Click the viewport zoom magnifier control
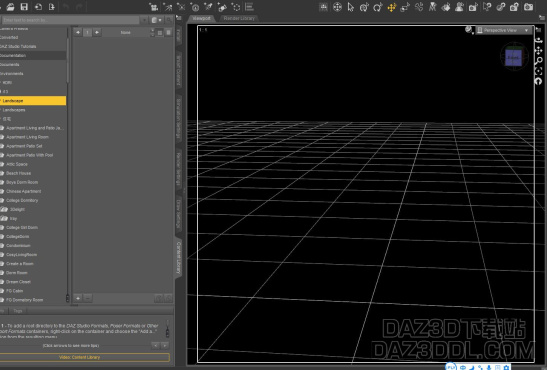This screenshot has height=370, width=547. [539, 61]
